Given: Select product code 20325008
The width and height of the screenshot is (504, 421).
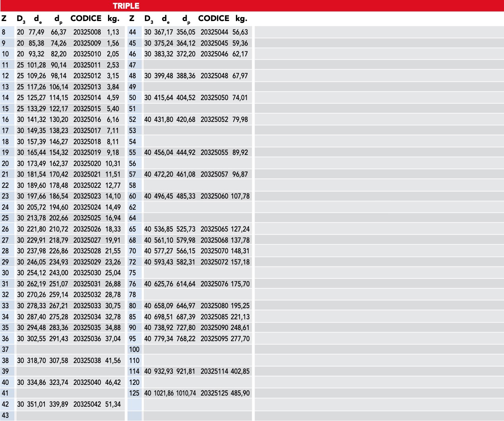Looking at the screenshot, I should pos(87,32).
